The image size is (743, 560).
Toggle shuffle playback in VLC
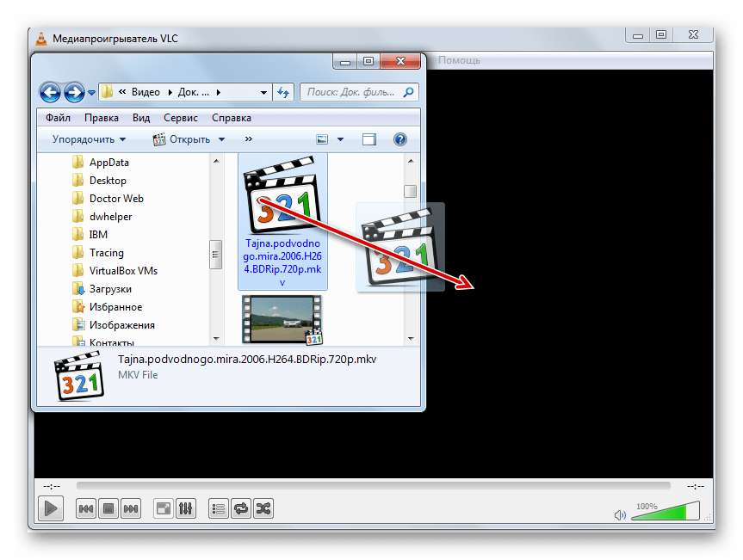click(x=263, y=509)
